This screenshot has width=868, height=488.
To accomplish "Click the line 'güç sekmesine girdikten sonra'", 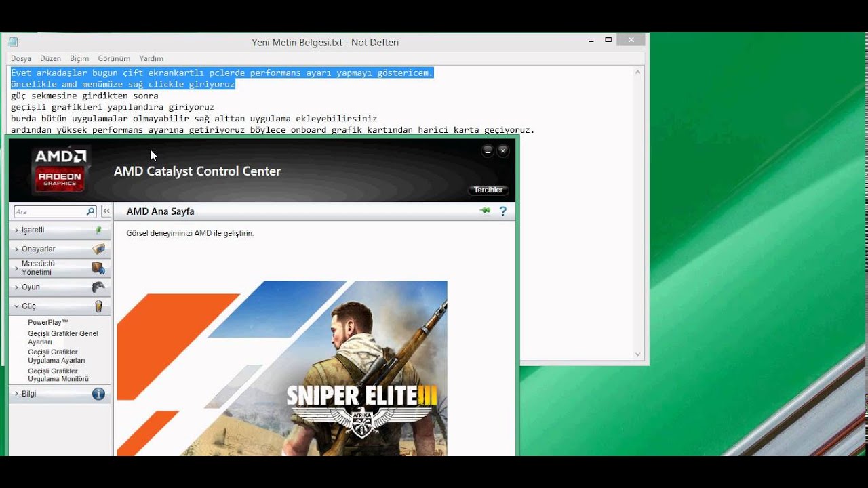I will pyautogui.click(x=85, y=96).
